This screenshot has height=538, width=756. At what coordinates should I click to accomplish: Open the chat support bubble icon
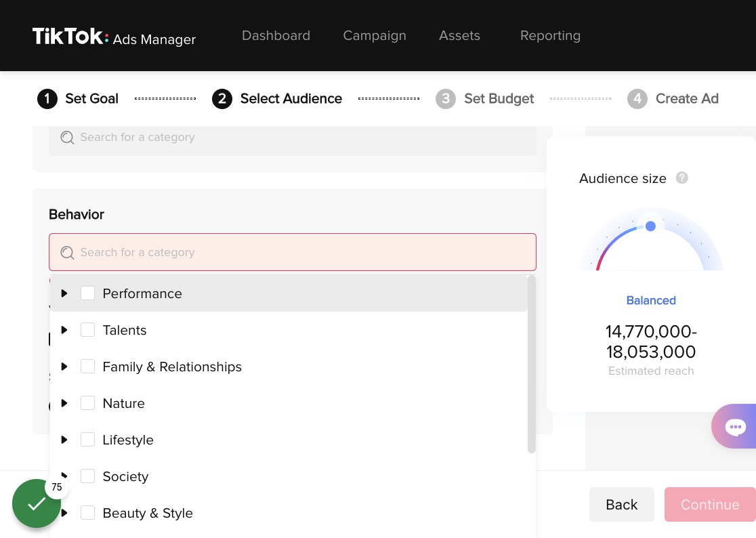735,427
